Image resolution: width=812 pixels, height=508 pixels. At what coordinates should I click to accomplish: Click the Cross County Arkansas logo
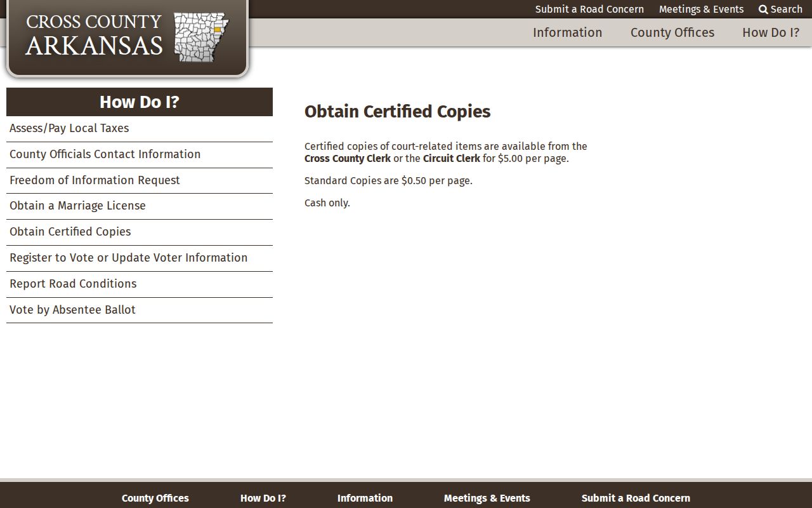click(127, 37)
